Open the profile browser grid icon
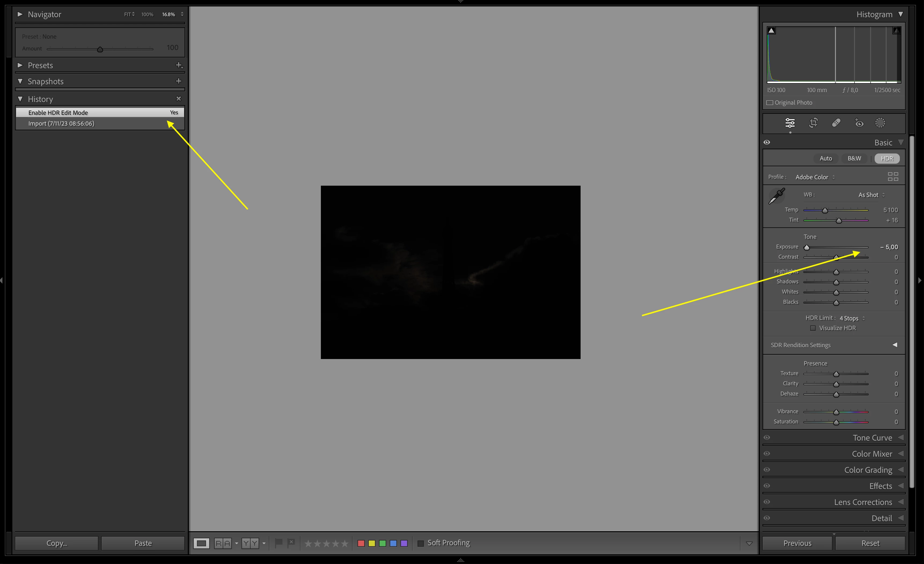Viewport: 924px width, 564px height. pyautogui.click(x=893, y=177)
